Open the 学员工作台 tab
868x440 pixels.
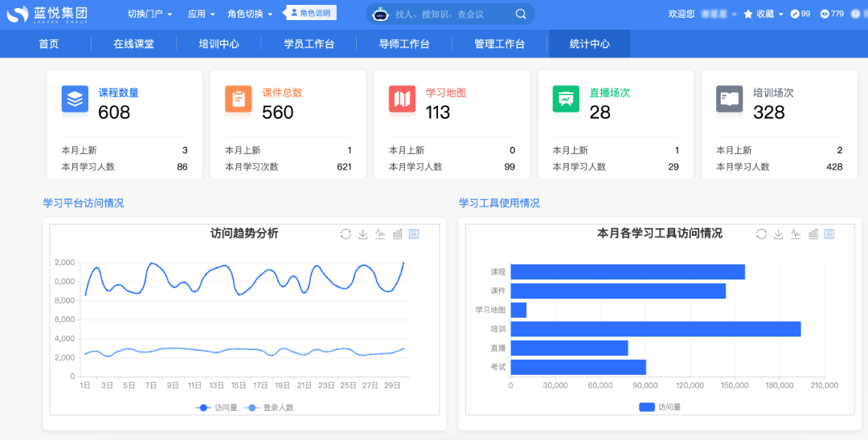(x=309, y=44)
